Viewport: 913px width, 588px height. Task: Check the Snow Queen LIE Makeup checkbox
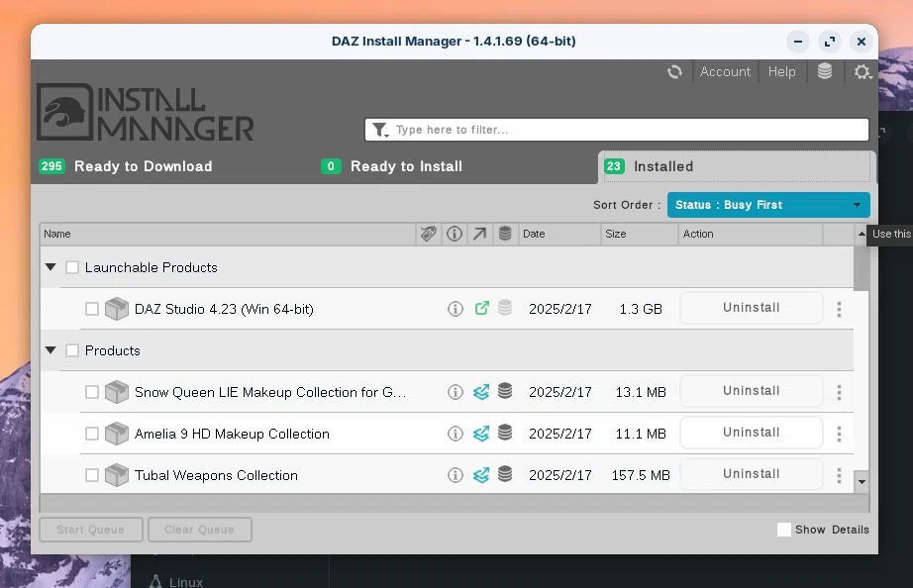tap(91, 392)
